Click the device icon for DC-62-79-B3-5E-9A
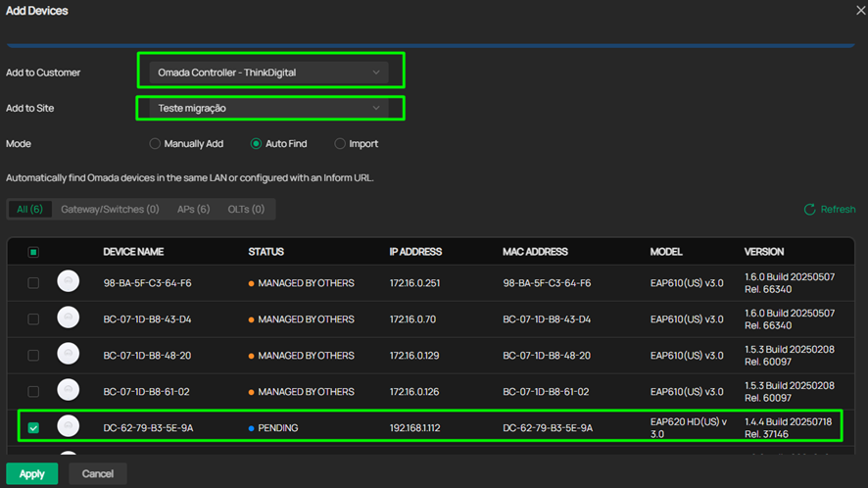The image size is (868, 488). click(x=68, y=428)
